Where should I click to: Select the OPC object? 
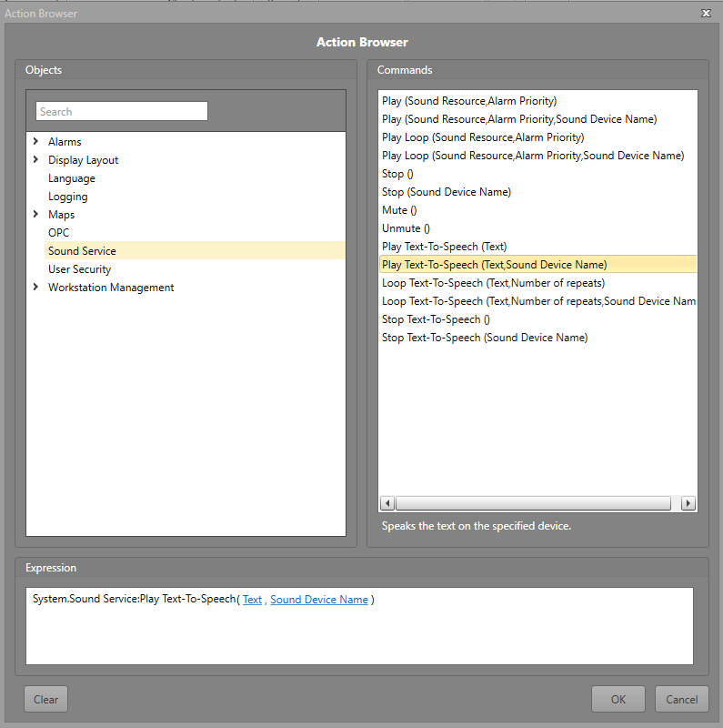click(x=59, y=233)
